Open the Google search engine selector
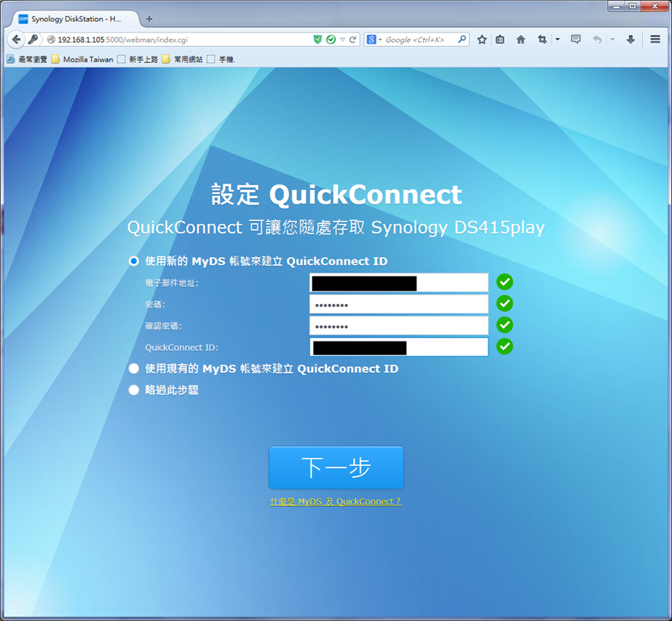The height and width of the screenshot is (621, 672). point(374,40)
